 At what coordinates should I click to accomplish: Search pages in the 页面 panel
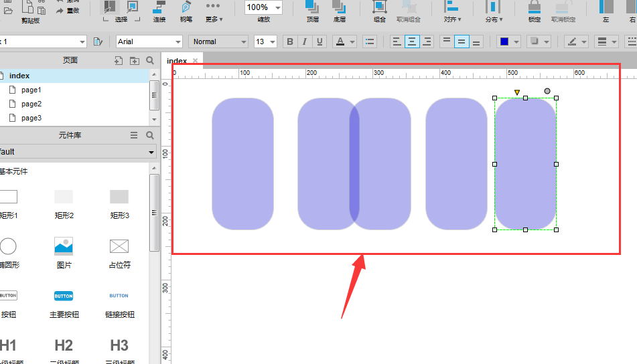pos(150,60)
